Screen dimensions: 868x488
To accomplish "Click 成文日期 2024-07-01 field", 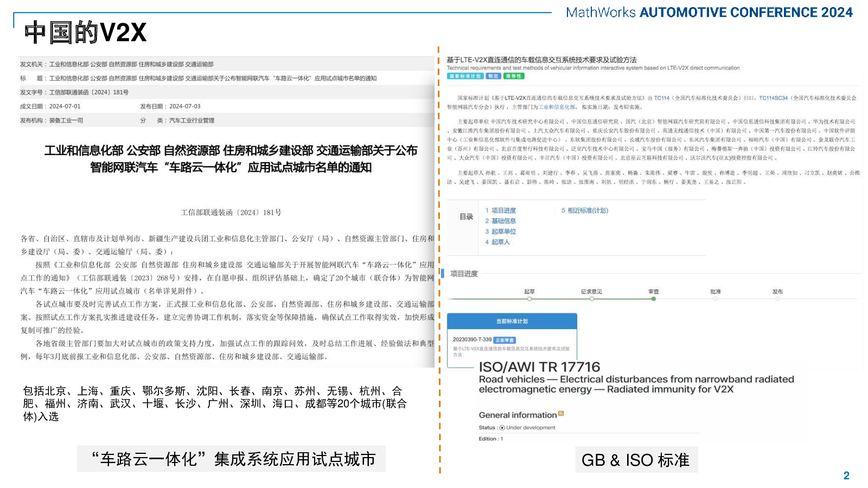I will (x=50, y=106).
